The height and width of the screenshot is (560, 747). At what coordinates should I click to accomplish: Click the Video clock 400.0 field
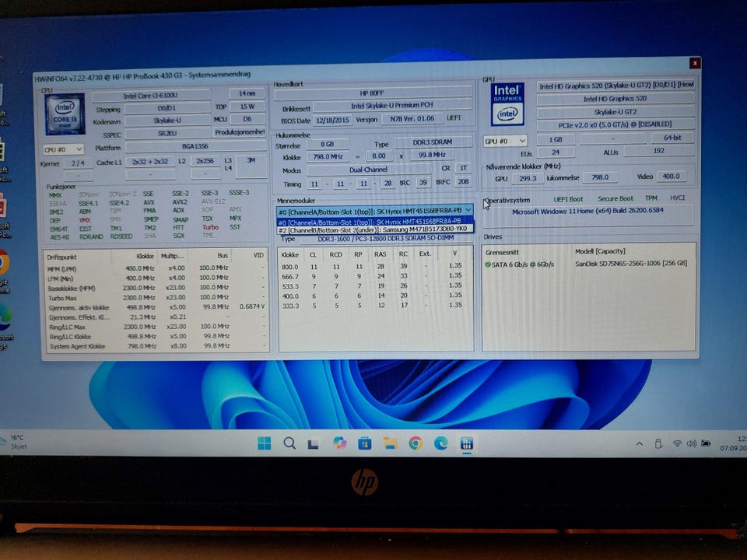[672, 177]
